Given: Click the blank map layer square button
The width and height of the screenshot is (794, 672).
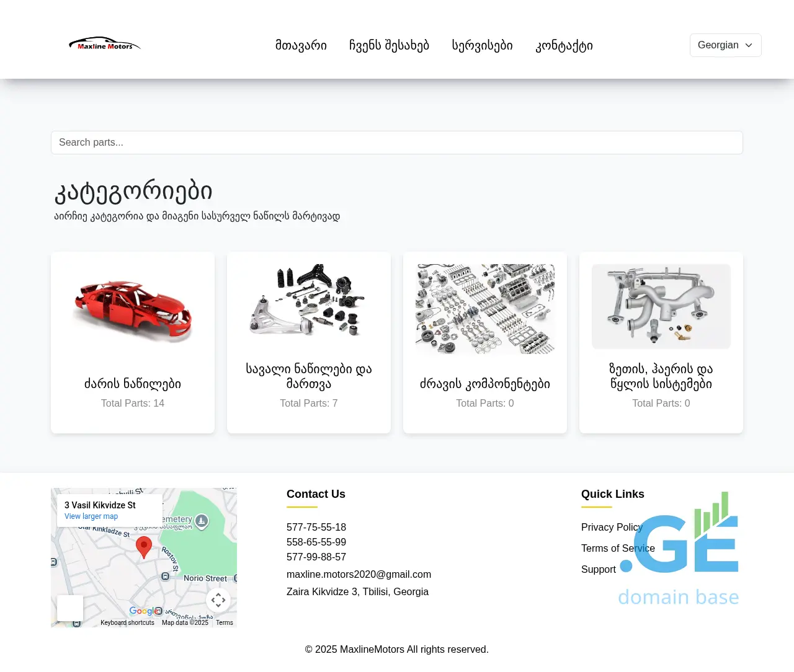Looking at the screenshot, I should coord(70,608).
